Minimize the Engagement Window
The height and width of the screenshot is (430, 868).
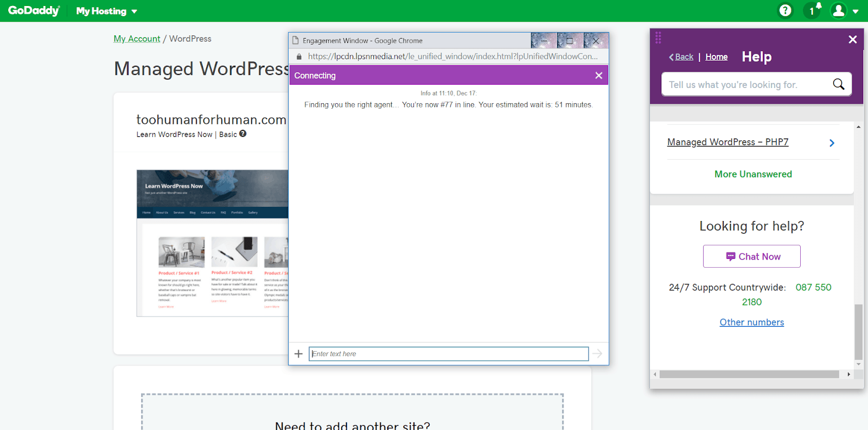click(544, 41)
